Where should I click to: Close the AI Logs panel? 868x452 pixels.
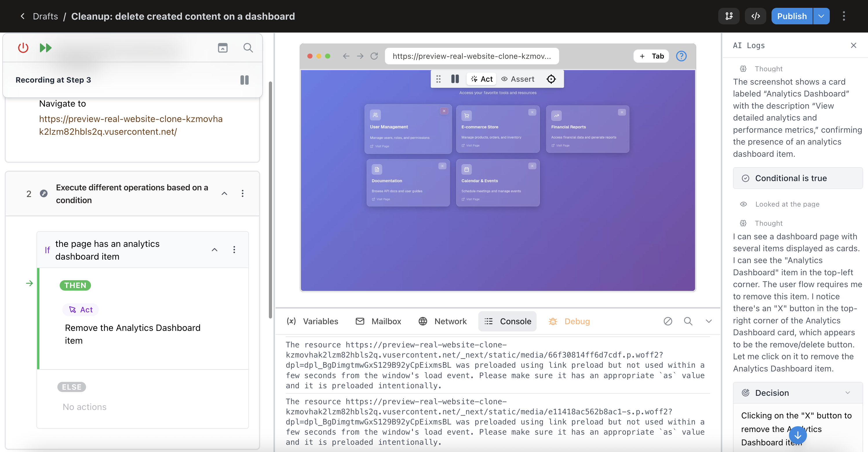(x=853, y=45)
